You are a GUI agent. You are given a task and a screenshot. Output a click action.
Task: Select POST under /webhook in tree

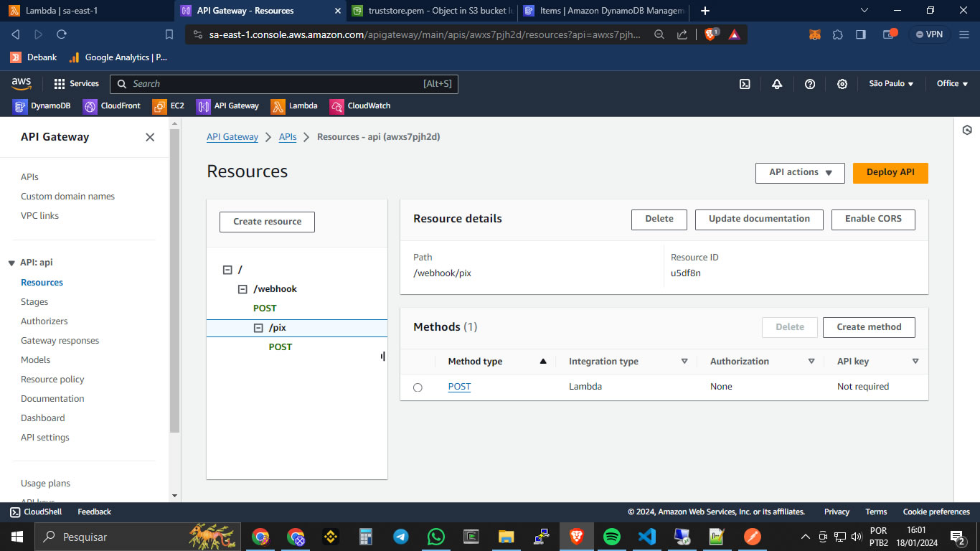point(265,309)
